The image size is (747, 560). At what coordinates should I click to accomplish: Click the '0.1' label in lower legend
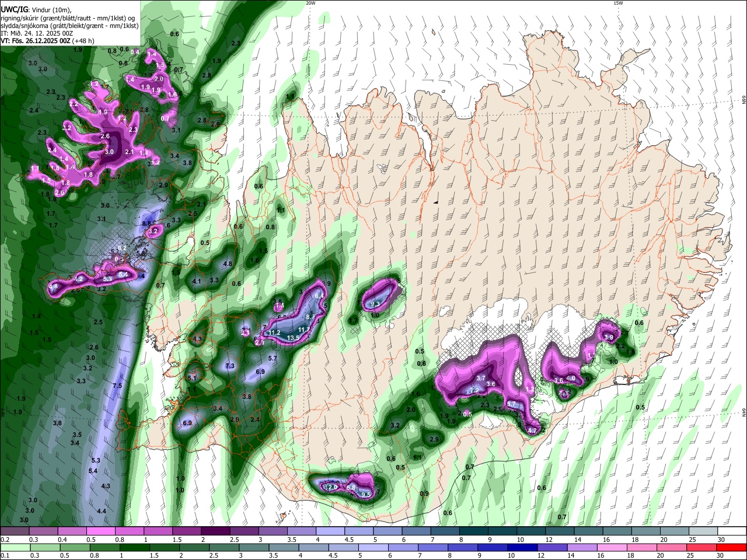coord(5,555)
